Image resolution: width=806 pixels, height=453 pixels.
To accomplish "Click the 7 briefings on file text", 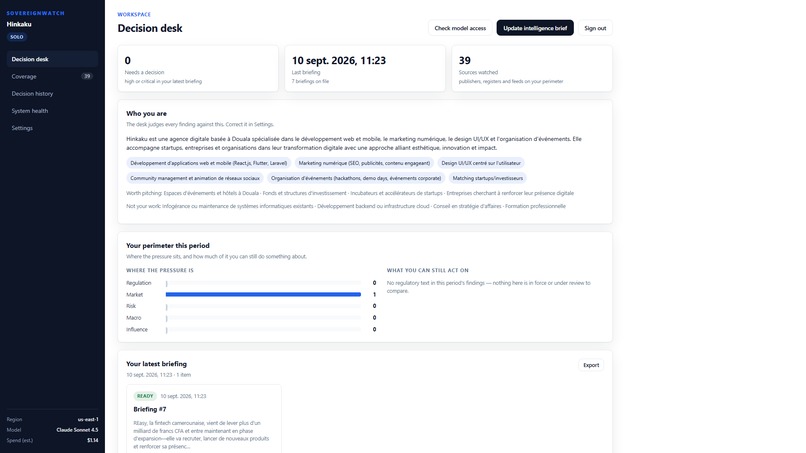I will point(310,81).
